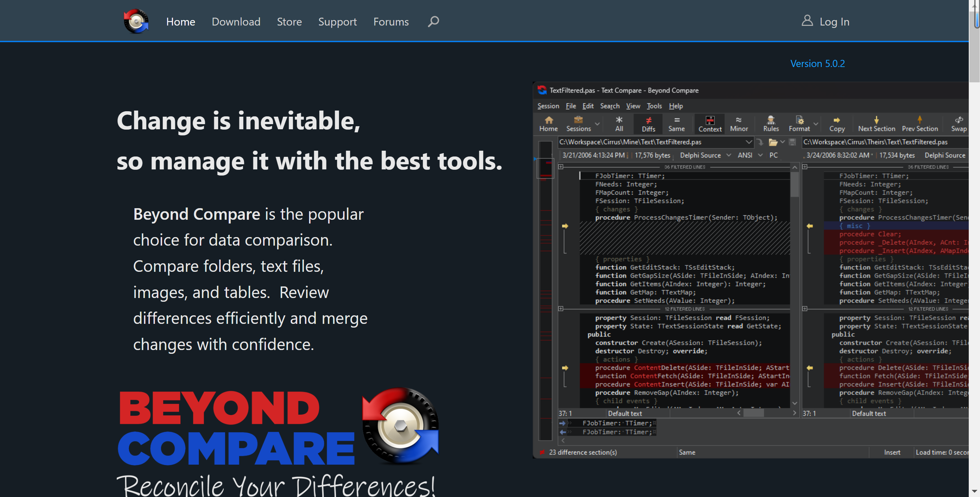The width and height of the screenshot is (980, 497).
Task: Toggle the Minor differences option
Action: pyautogui.click(x=739, y=124)
